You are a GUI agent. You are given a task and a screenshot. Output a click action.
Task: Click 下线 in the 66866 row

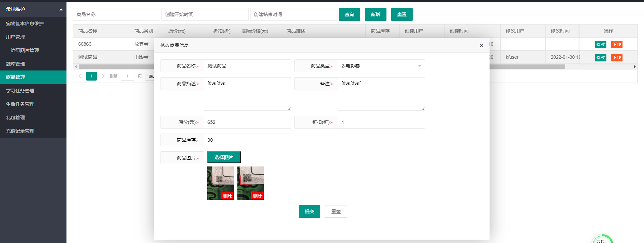coord(616,44)
